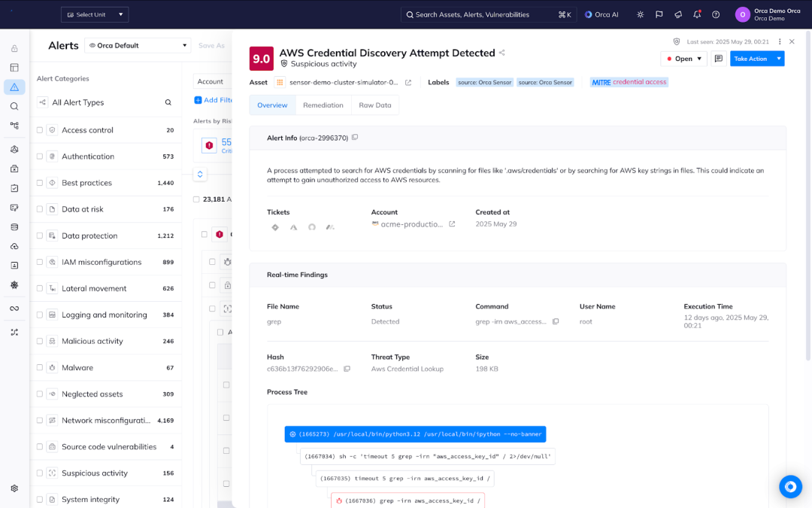Select All Alert Types row
812x508 pixels.
(106, 102)
